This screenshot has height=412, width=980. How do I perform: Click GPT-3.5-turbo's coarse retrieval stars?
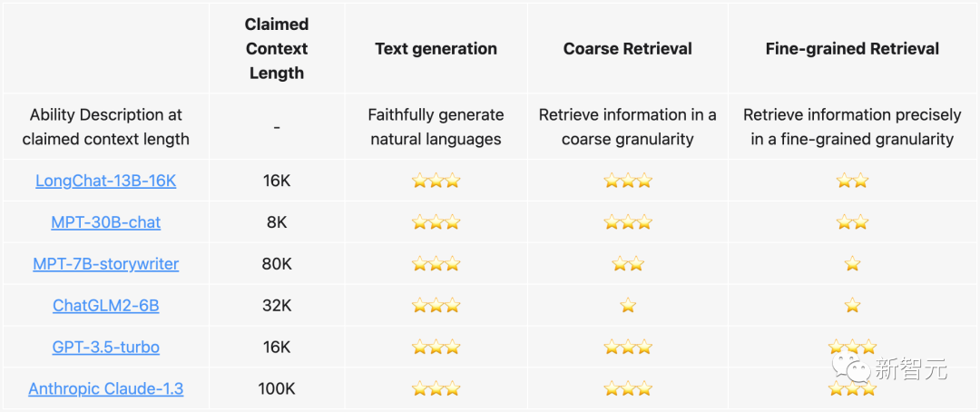(x=628, y=347)
